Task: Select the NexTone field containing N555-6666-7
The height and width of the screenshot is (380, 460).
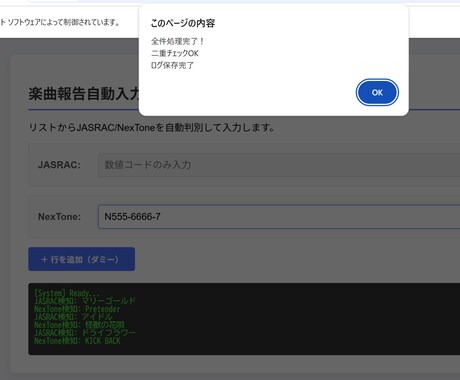Action: click(x=279, y=217)
